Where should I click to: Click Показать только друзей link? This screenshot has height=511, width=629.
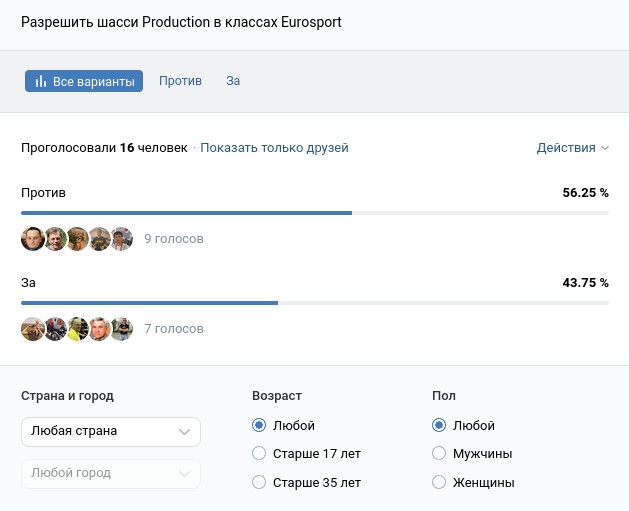pos(274,148)
